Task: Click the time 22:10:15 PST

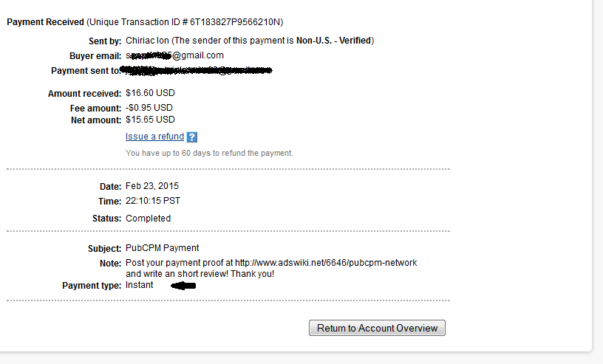Action: coord(153,201)
